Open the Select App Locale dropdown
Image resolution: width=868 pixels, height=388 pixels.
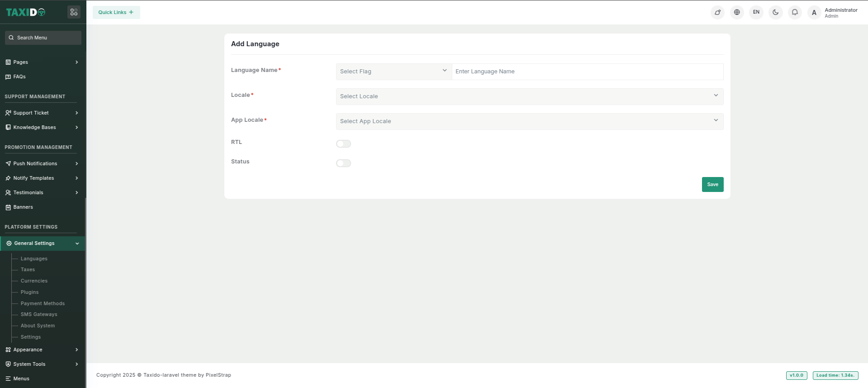529,121
